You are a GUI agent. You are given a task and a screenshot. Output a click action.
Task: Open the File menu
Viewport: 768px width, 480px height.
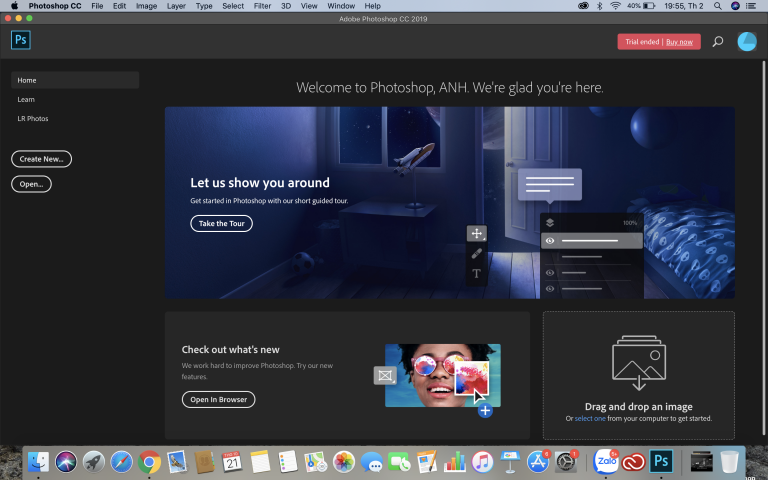(97, 6)
